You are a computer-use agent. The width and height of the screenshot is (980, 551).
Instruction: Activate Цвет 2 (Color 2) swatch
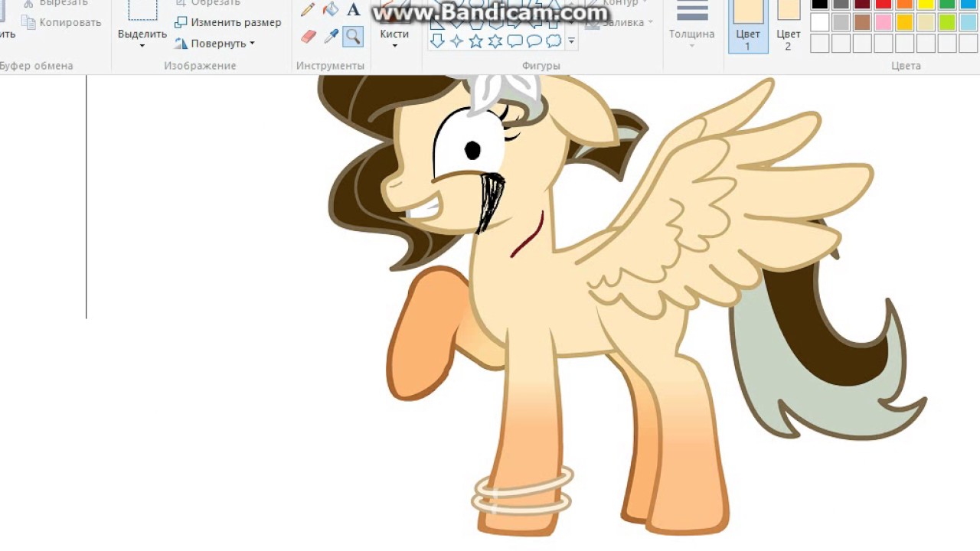(789, 27)
